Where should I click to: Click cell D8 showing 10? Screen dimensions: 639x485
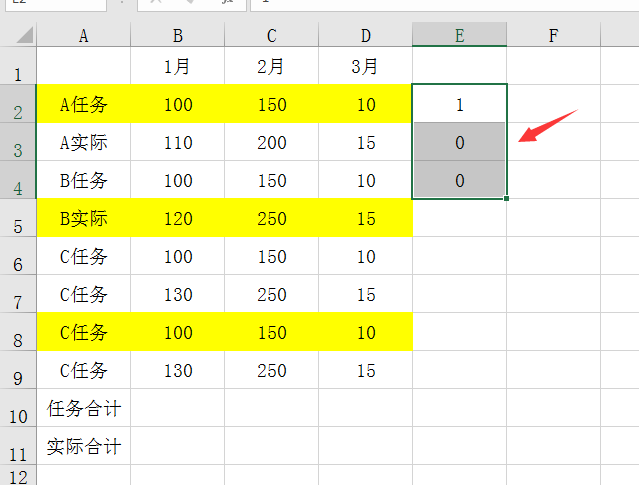click(x=366, y=332)
